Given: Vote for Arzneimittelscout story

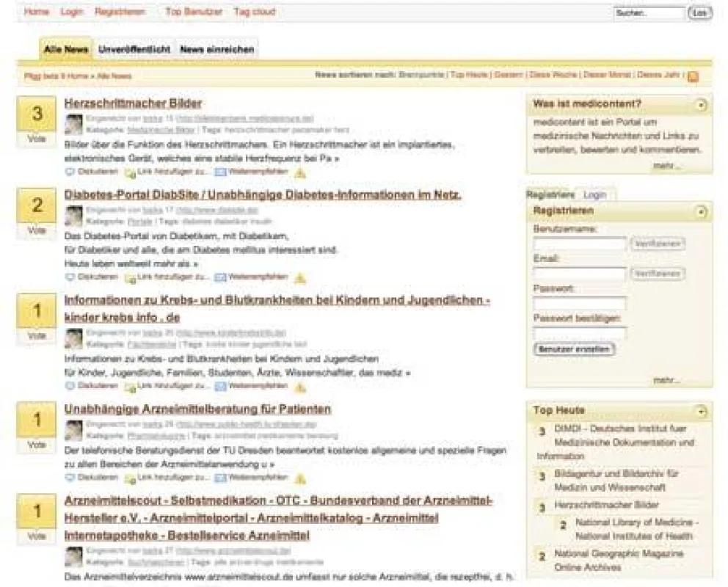Looking at the screenshot, I should click(36, 536).
